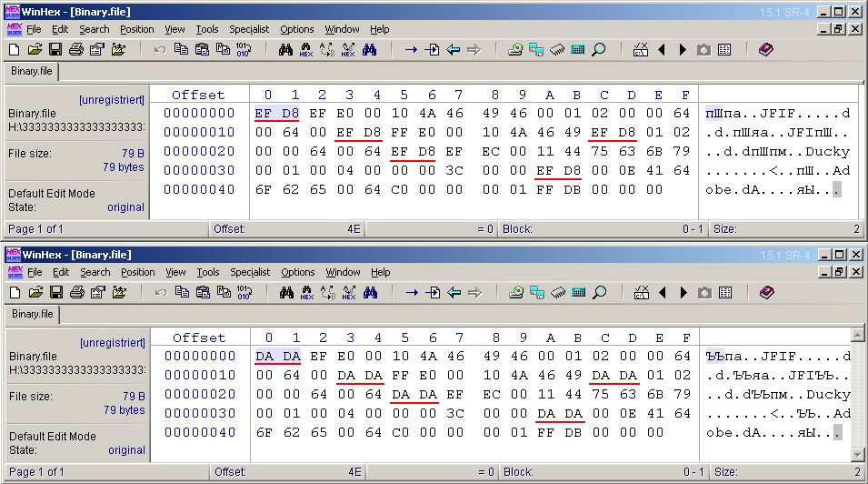This screenshot has height=484, width=868.
Task: Click Paste clipboard icon in bottom window
Action: point(204,293)
